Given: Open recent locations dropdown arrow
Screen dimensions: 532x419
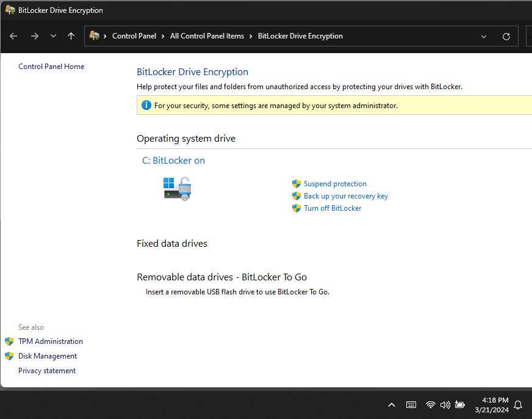Looking at the screenshot, I should click(x=53, y=35).
